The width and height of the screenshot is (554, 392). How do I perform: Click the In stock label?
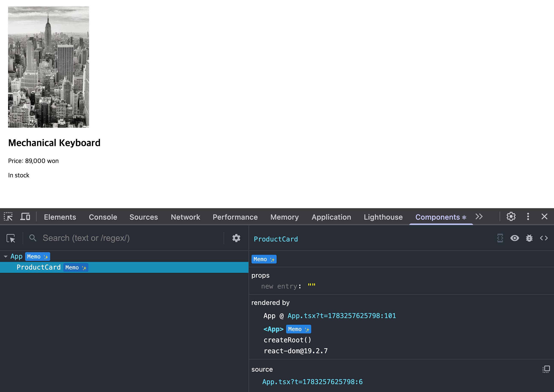coord(19,175)
